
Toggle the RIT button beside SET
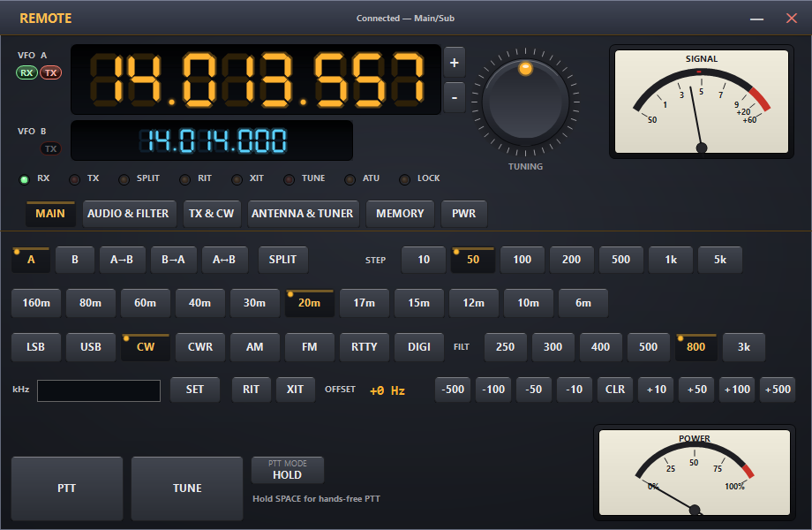(x=252, y=390)
